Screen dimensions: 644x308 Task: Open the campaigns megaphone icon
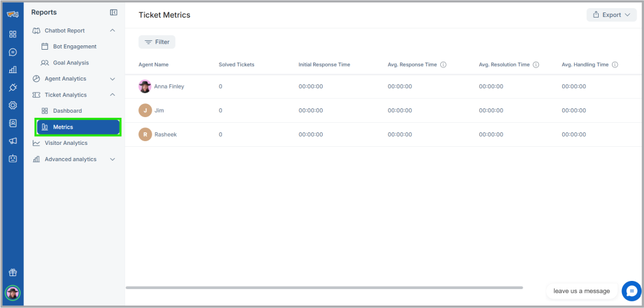13,140
